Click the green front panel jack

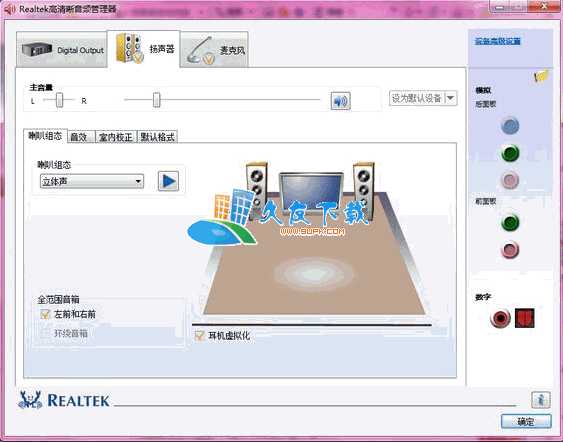510,222
